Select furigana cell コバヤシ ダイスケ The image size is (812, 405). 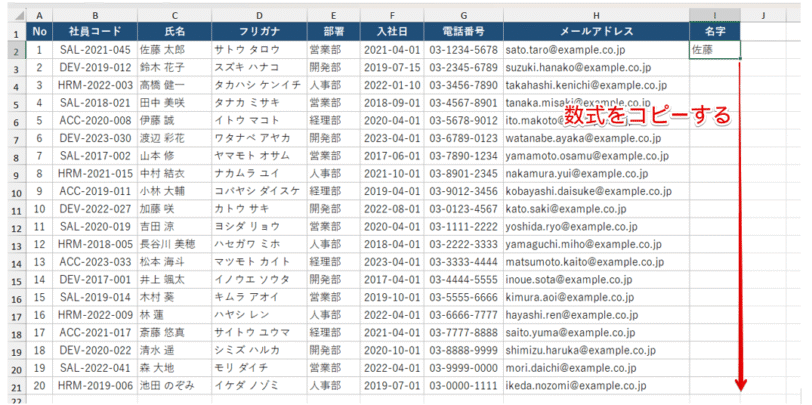point(259,192)
